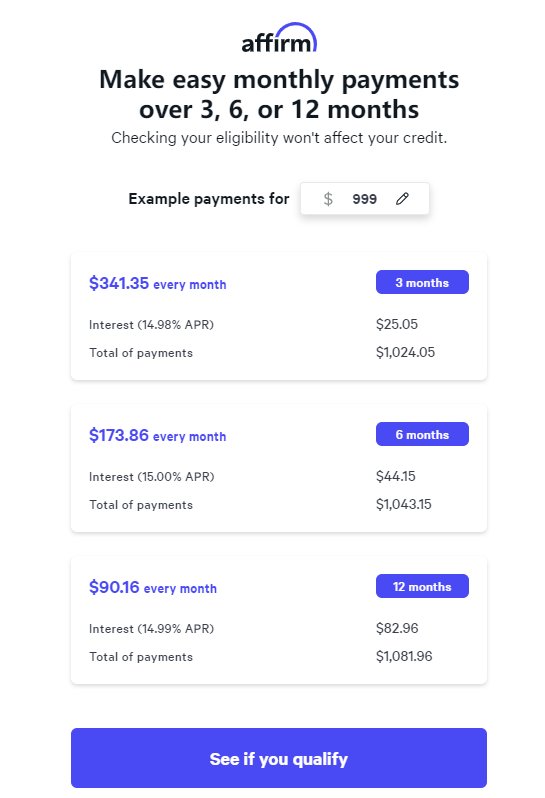Image resolution: width=545 pixels, height=798 pixels.
Task: Click Interest (14.99% APR) label
Action: 151,629
